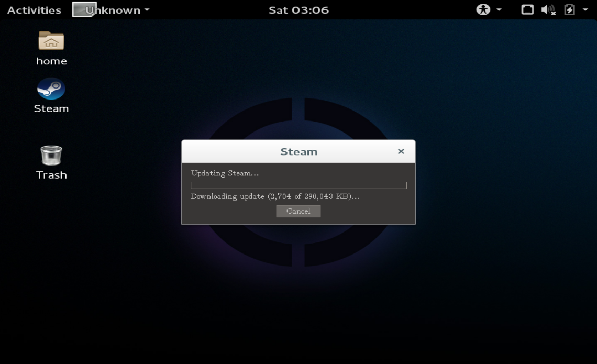Expand the system menu arrow
Screen dimensions: 597x364
[585, 9]
